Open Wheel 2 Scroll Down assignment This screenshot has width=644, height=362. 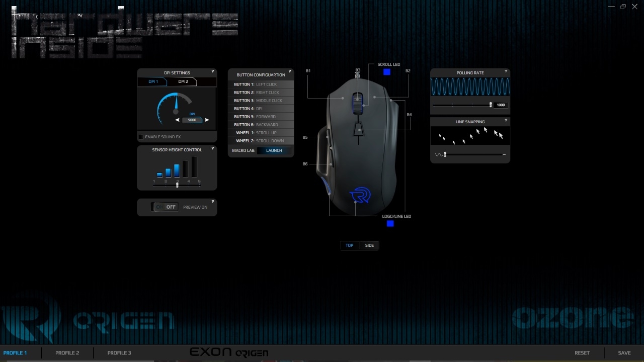(261, 141)
